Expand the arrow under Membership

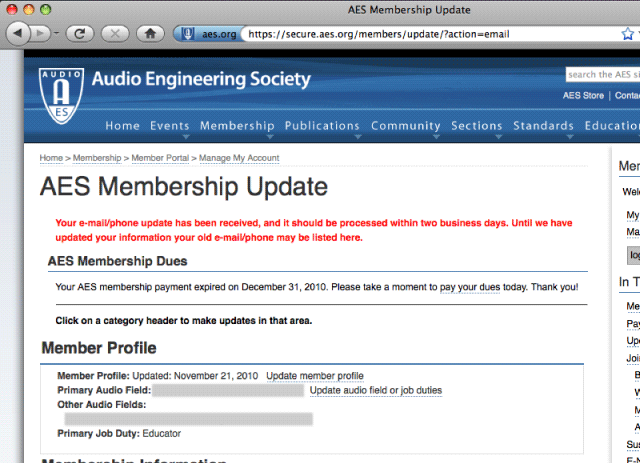click(270, 137)
